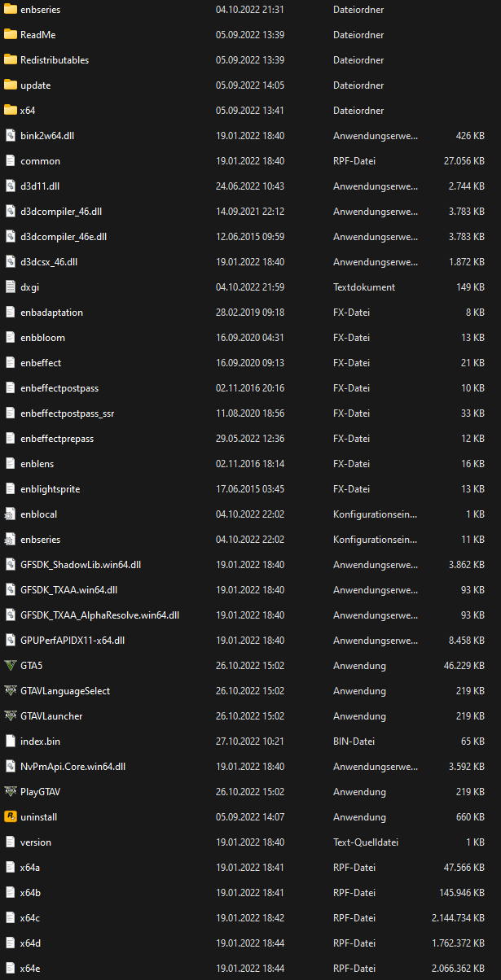501x980 pixels.
Task: Select the ReadMe folder
Action: click(x=37, y=35)
